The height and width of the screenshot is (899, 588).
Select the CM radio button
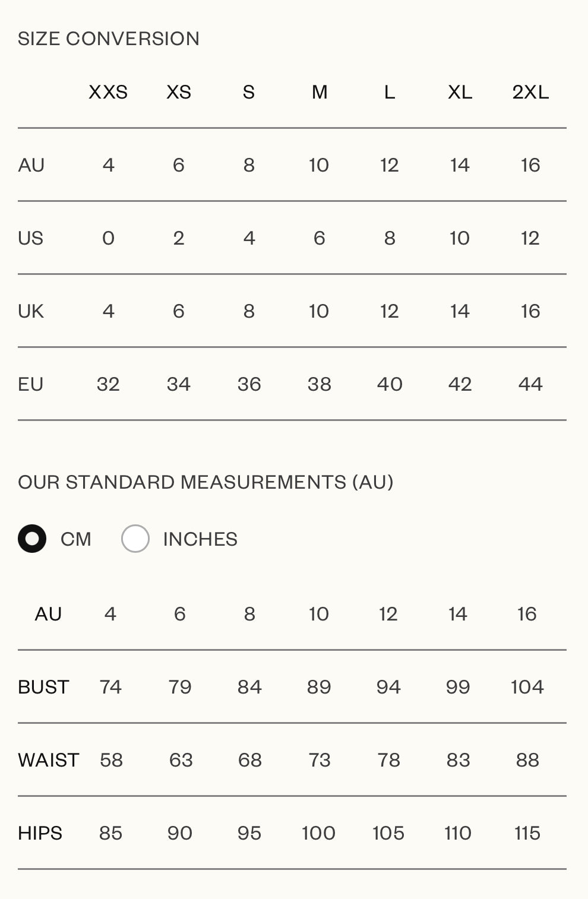(x=32, y=539)
